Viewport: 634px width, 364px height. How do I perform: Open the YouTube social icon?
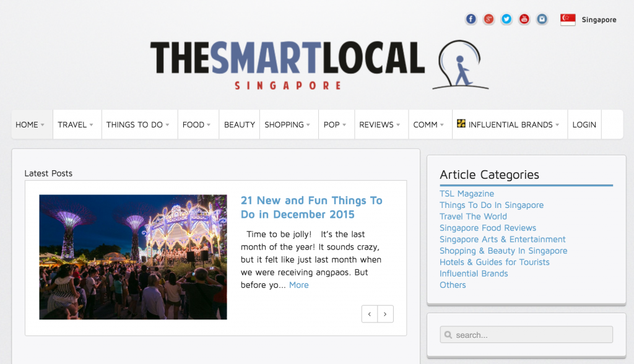point(524,19)
